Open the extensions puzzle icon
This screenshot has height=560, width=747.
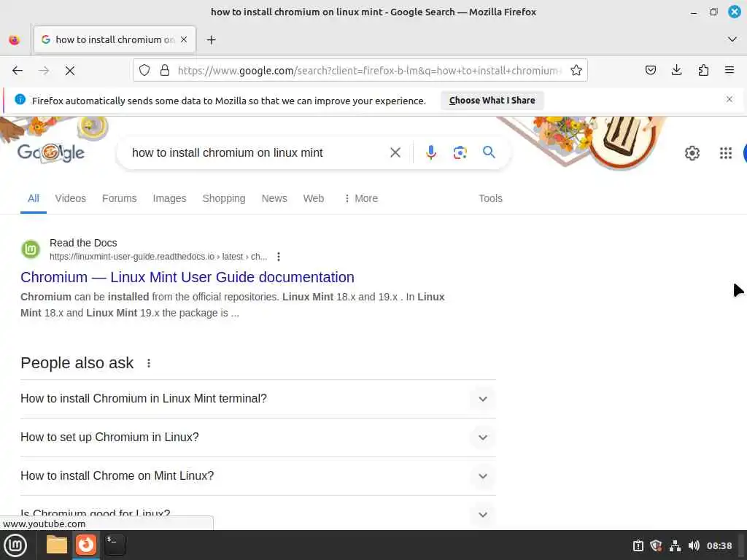[703, 71]
